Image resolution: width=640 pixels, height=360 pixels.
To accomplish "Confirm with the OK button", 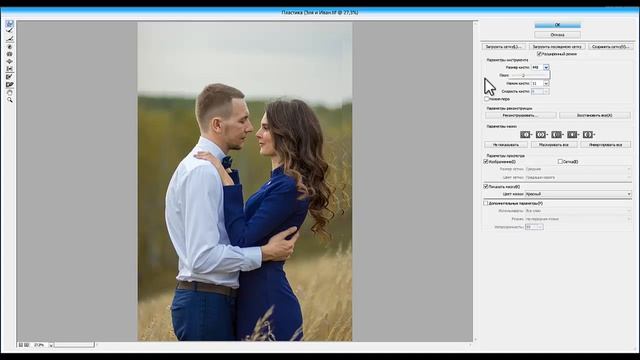I will pos(558,25).
